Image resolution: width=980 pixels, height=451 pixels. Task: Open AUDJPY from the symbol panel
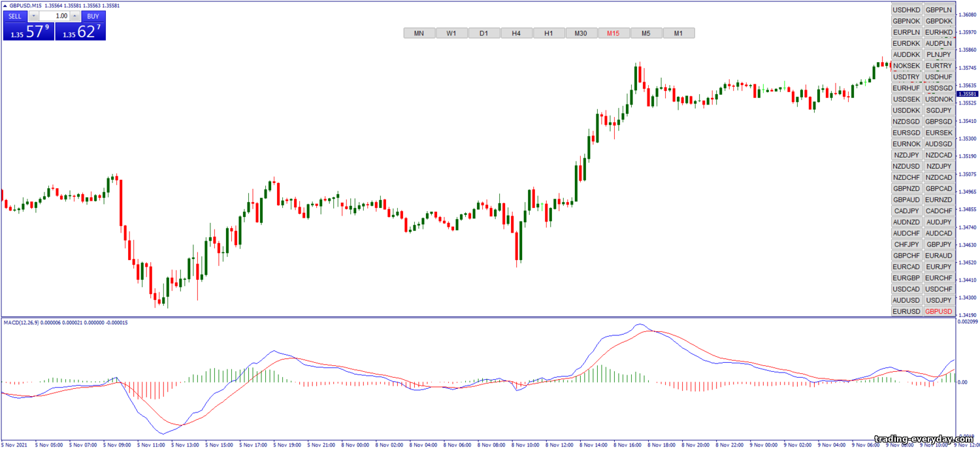pos(939,222)
